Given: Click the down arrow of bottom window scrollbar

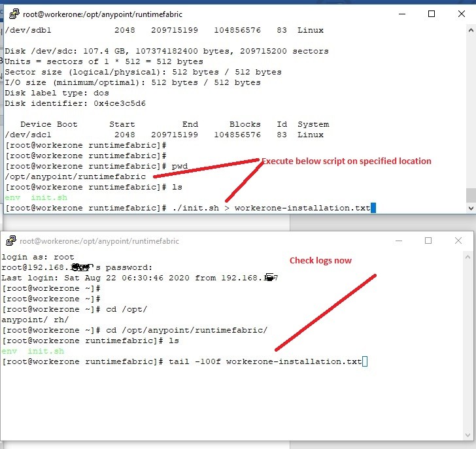Looking at the screenshot, I should (x=467, y=435).
